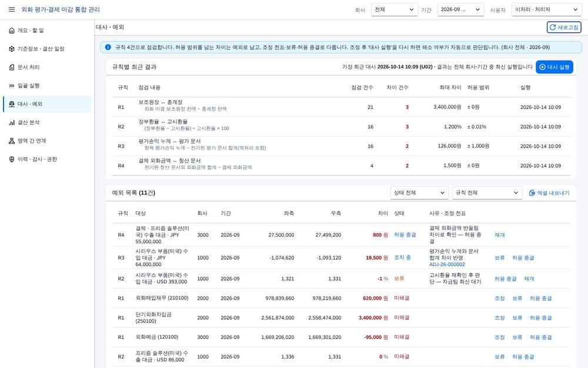Click the 새로고침 button
This screenshot has height=368, width=588.
pyautogui.click(x=564, y=28)
